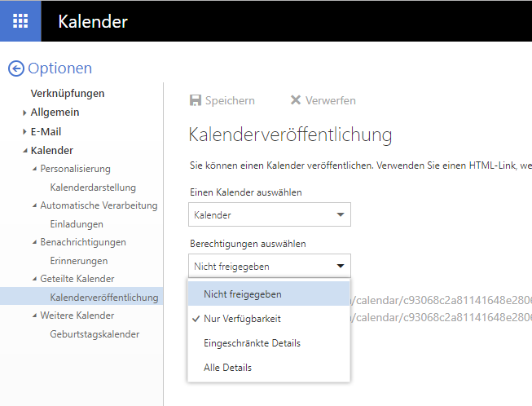Open the Einladungen settings page
Viewport: 532px width, 406px height.
pyautogui.click(x=77, y=224)
